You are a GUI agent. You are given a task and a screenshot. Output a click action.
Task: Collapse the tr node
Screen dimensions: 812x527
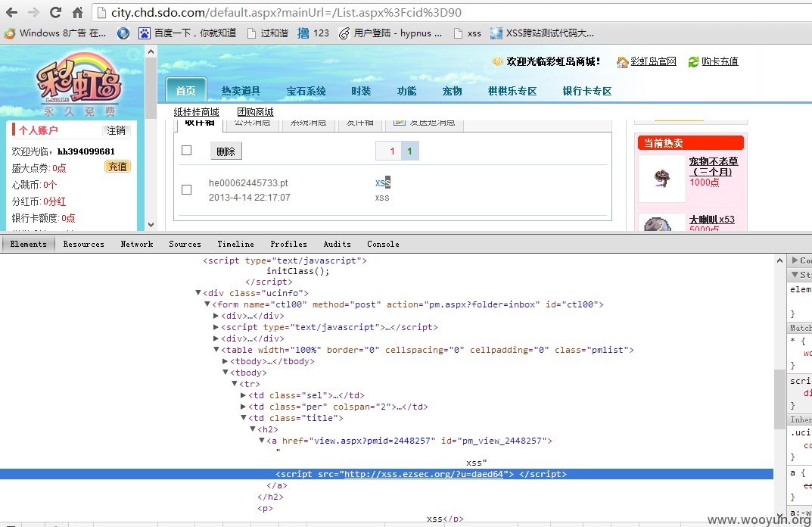click(x=235, y=384)
